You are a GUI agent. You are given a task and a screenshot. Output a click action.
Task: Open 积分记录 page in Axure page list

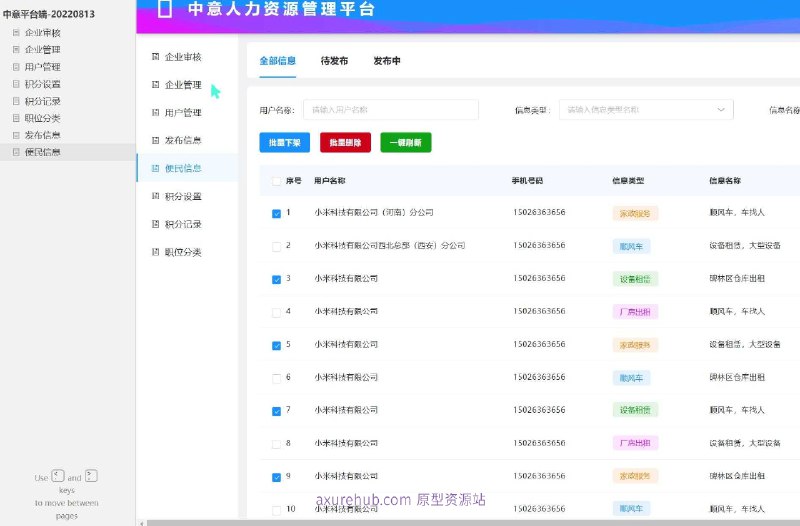pos(42,101)
